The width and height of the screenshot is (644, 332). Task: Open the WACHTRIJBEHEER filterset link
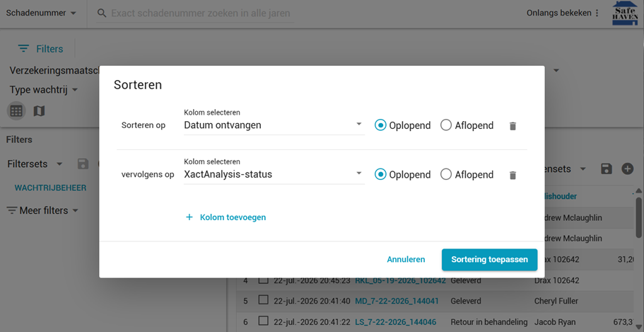[50, 188]
